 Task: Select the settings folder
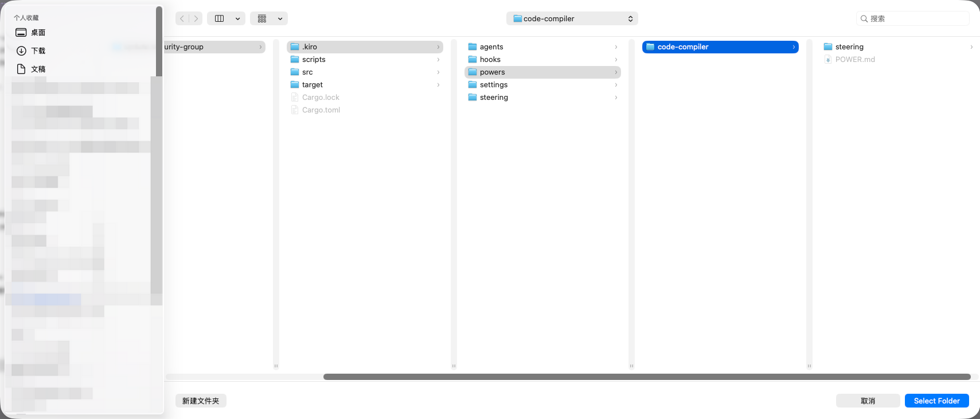click(493, 85)
